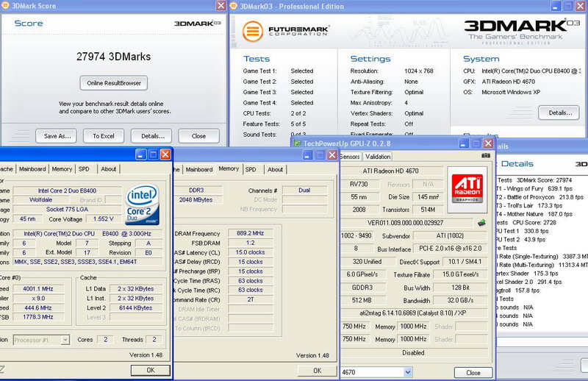Switch to the Mainboard tab in the CPU window
This screenshot has width=588, height=381.
32,169
